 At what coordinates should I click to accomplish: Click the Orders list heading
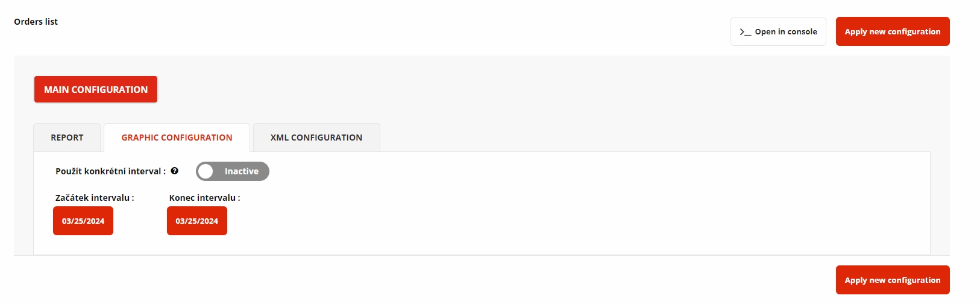[36, 22]
